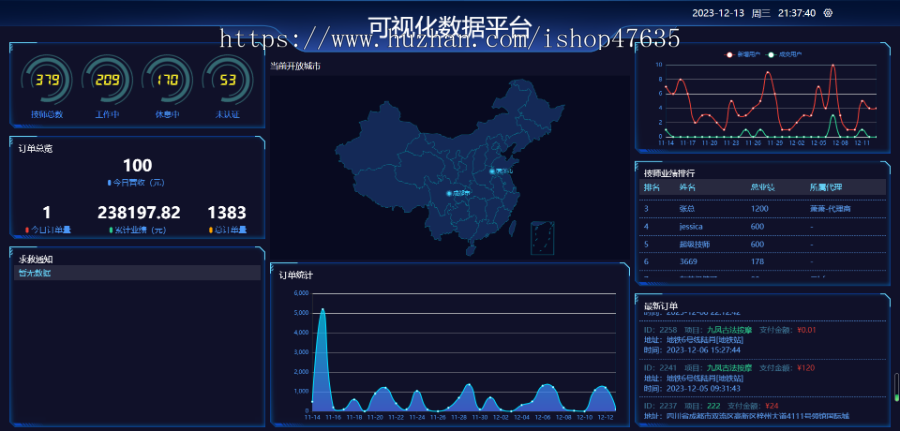
Task: Open order ID 2237 entry
Action: 762,410
